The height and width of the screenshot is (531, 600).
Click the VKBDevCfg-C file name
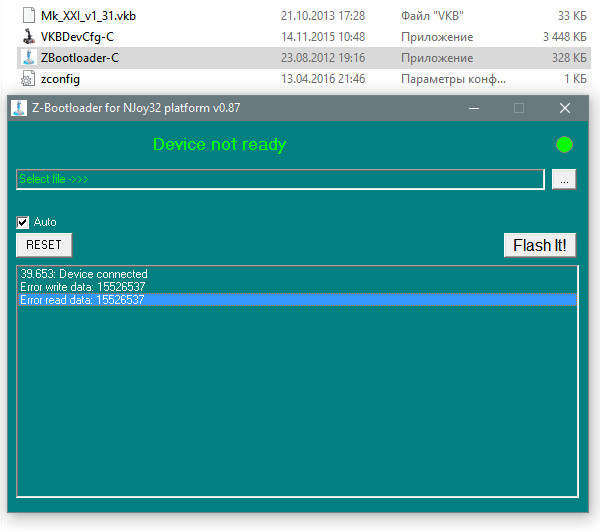[x=77, y=37]
